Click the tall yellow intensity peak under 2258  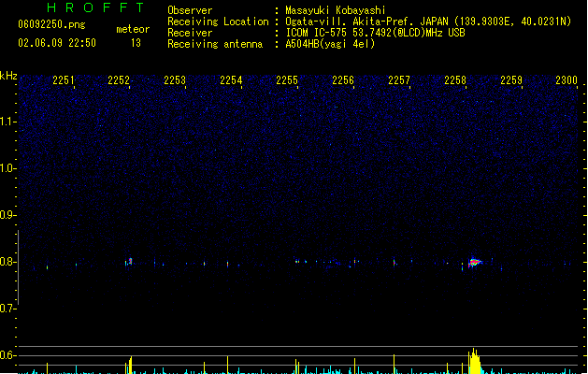tap(474, 361)
